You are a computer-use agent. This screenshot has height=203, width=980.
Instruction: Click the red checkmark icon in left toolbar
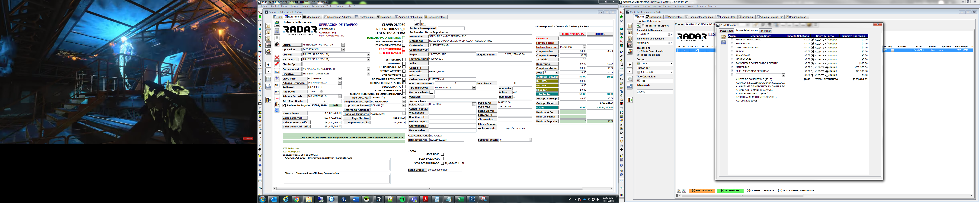click(x=277, y=64)
